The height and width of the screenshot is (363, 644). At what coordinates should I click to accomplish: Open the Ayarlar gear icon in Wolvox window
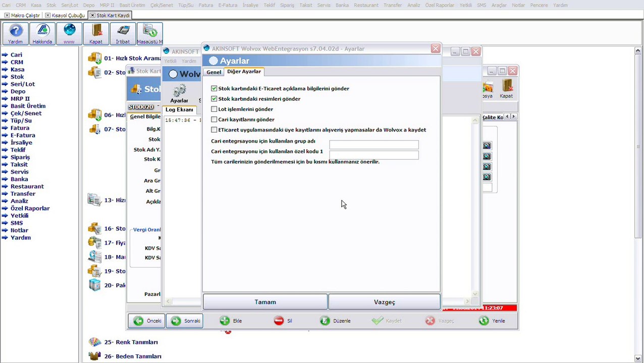179,94
